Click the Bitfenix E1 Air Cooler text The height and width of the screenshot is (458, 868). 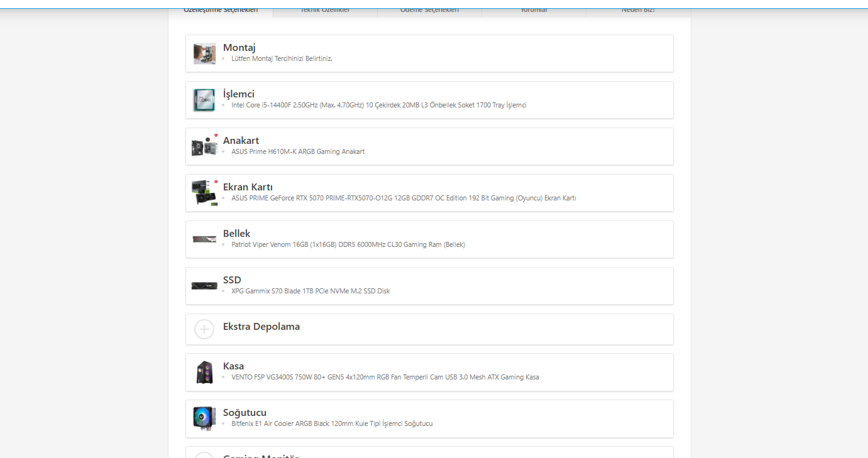(x=332, y=423)
